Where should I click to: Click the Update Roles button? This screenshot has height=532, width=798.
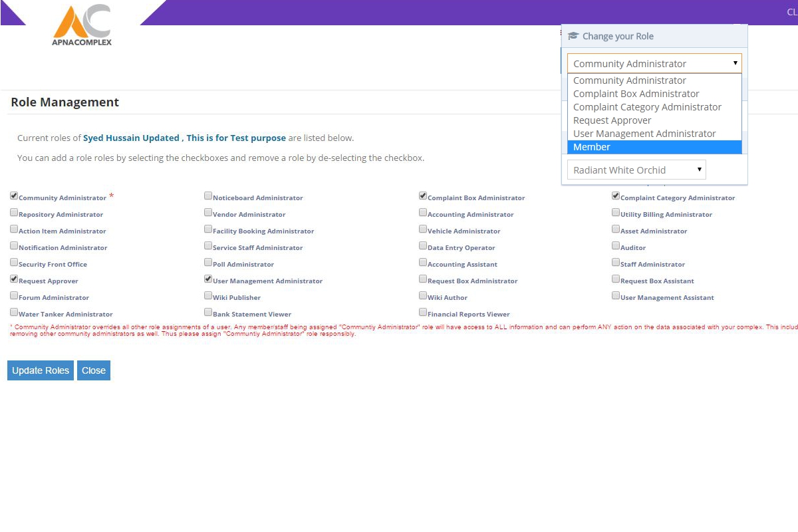coord(41,370)
